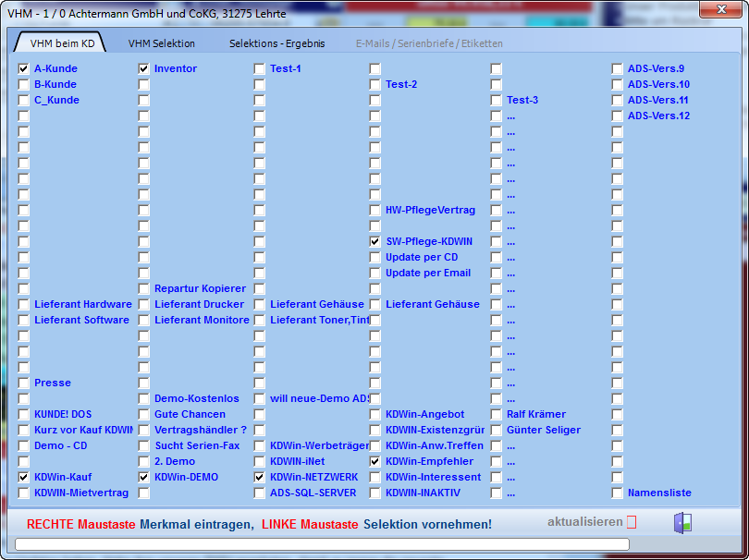Image resolution: width=749 pixels, height=560 pixels.
Task: Tick the Update per CD checkbox
Action: coord(375,258)
